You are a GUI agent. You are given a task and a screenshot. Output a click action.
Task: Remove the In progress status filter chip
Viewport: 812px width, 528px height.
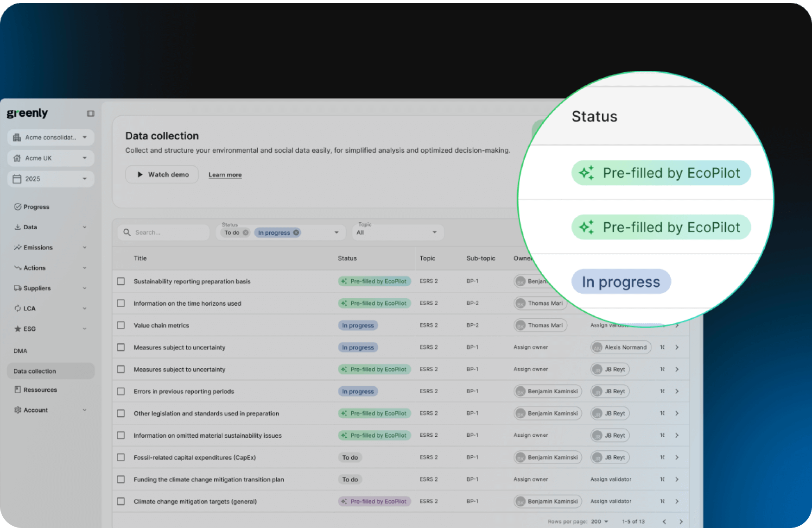point(296,233)
